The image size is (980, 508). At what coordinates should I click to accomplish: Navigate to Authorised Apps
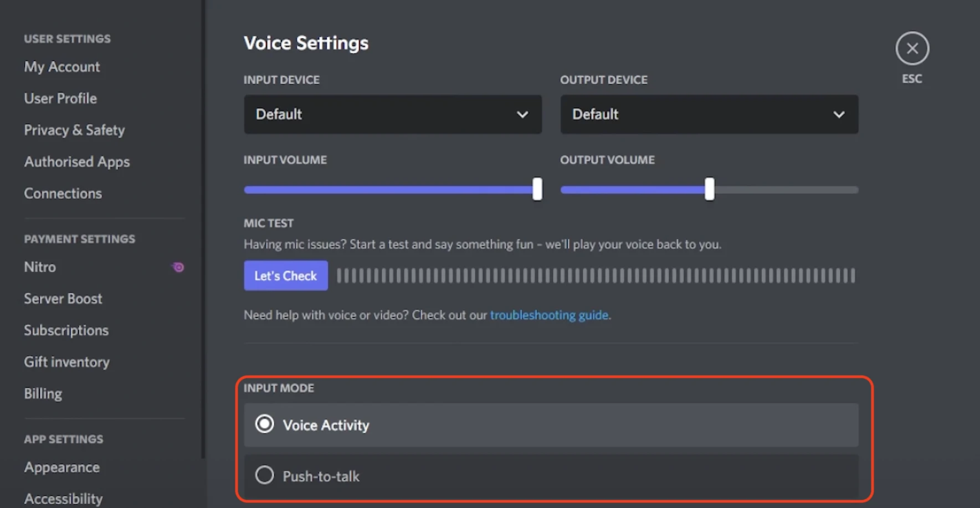pos(77,162)
